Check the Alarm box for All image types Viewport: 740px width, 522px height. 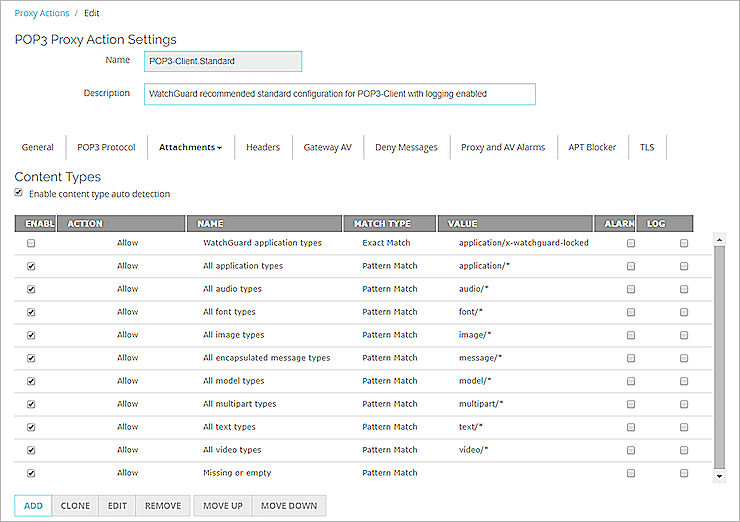pyautogui.click(x=630, y=335)
